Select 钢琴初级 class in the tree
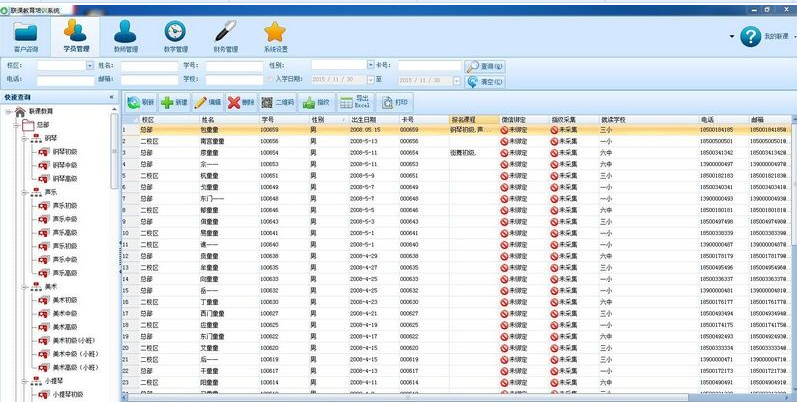 (65, 152)
